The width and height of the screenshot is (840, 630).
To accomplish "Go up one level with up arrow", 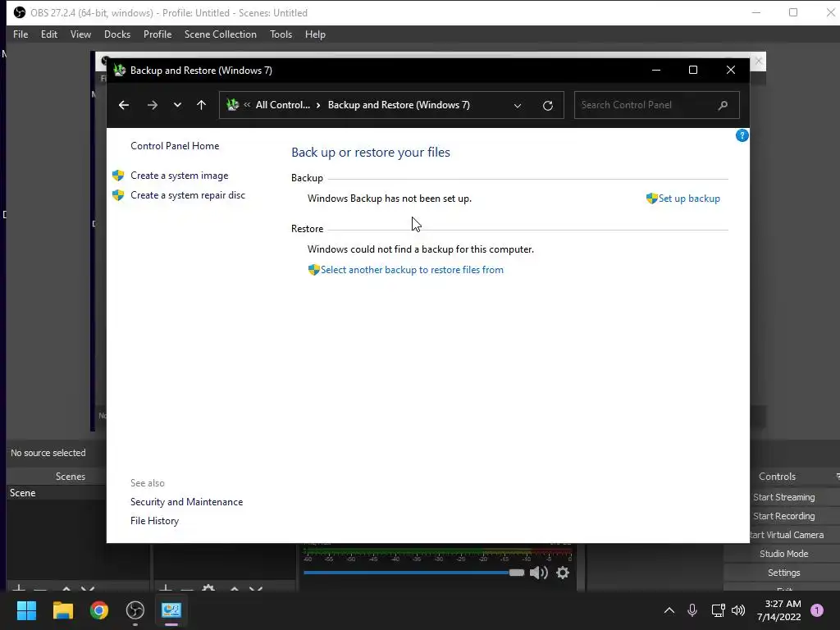I will click(202, 105).
